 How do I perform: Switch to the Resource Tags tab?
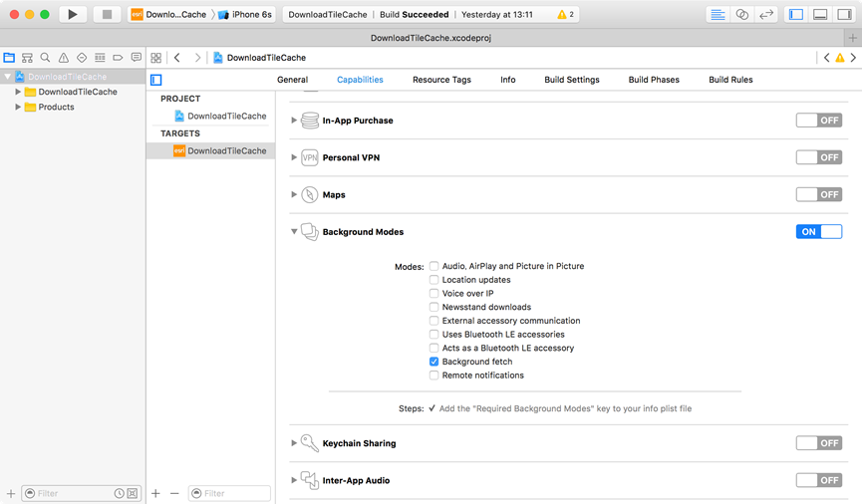[441, 80]
